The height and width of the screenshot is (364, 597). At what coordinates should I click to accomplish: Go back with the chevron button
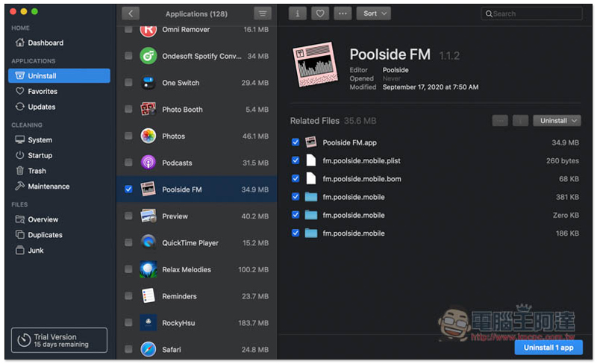[x=131, y=13]
